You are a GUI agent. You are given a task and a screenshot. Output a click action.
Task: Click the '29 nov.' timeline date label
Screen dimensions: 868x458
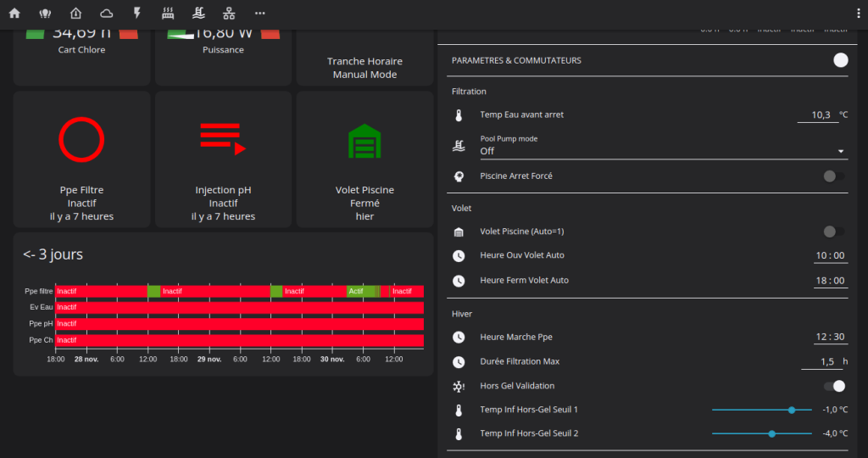click(x=209, y=360)
